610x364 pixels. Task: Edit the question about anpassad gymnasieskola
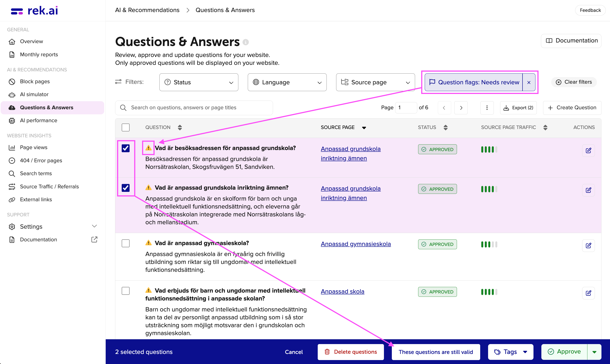(x=589, y=245)
